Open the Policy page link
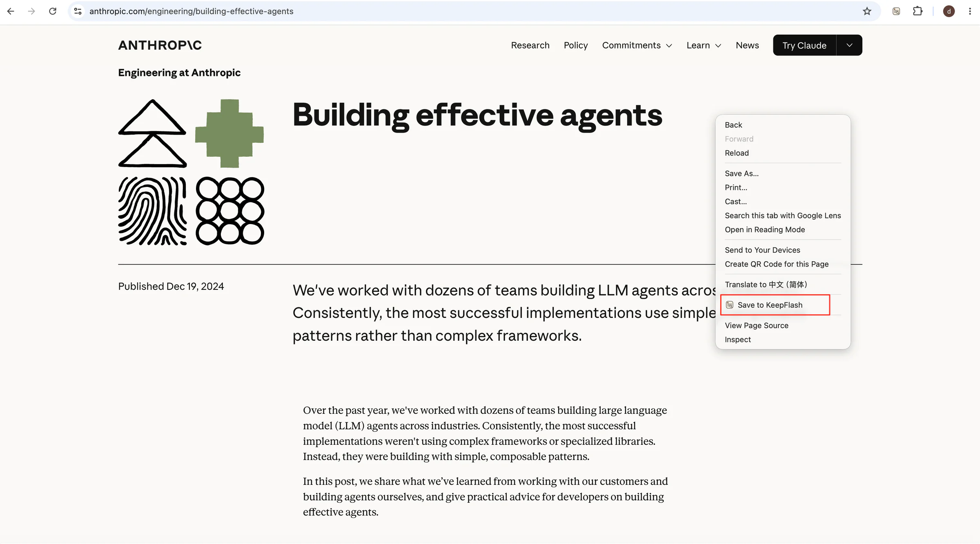Image resolution: width=980 pixels, height=544 pixels. (576, 45)
